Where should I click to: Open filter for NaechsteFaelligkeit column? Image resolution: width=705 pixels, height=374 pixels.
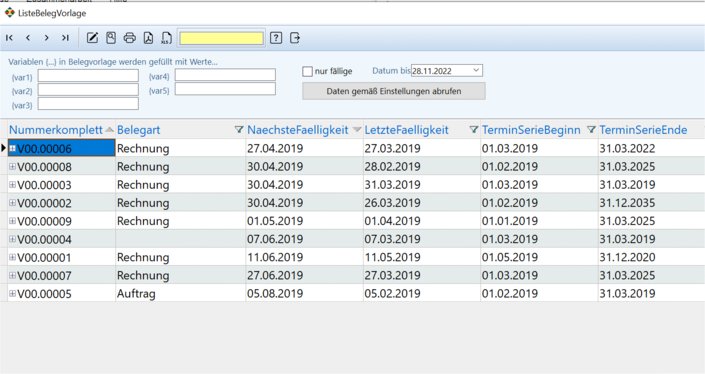pyautogui.click(x=357, y=129)
